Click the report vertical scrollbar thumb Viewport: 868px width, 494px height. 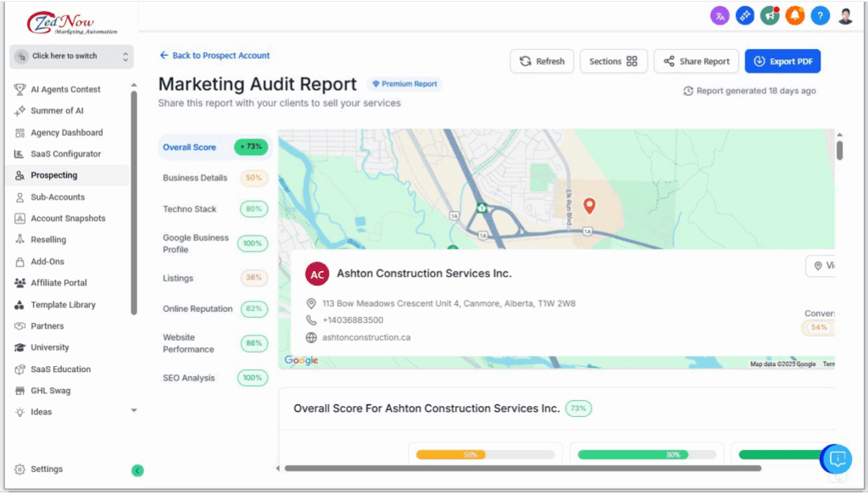(x=840, y=151)
